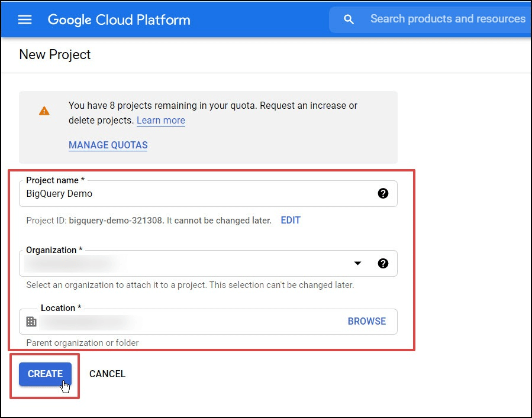Open the hamburger navigation menu
This screenshot has height=418, width=532.
pyautogui.click(x=24, y=20)
